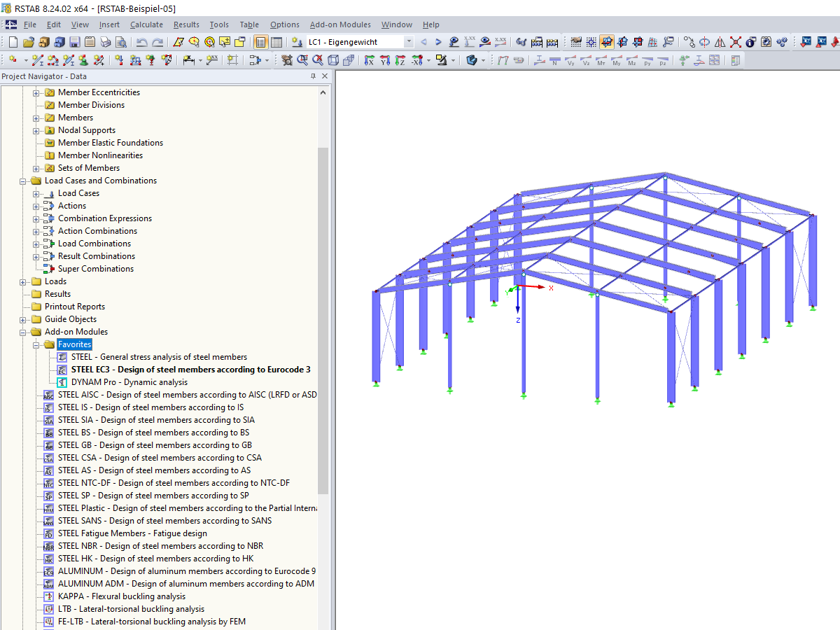Viewport: 840px width, 630px height.
Task: Save the model with the floppy disk icon
Action: (x=75, y=42)
